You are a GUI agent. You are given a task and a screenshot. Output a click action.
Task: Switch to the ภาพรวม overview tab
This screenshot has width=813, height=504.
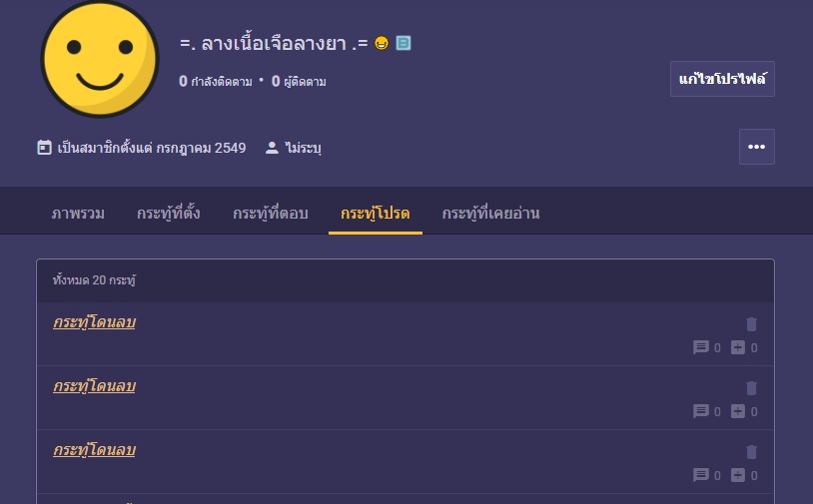click(78, 214)
